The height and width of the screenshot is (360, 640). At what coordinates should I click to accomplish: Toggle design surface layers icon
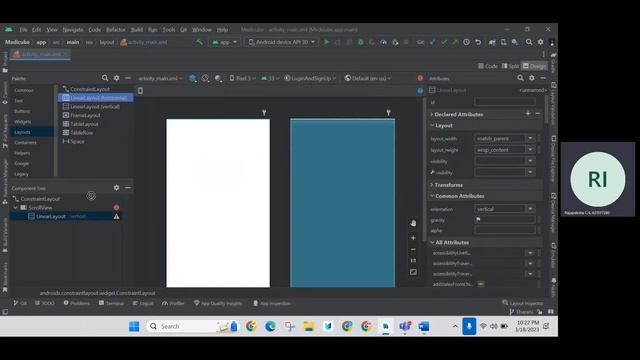pyautogui.click(x=193, y=78)
